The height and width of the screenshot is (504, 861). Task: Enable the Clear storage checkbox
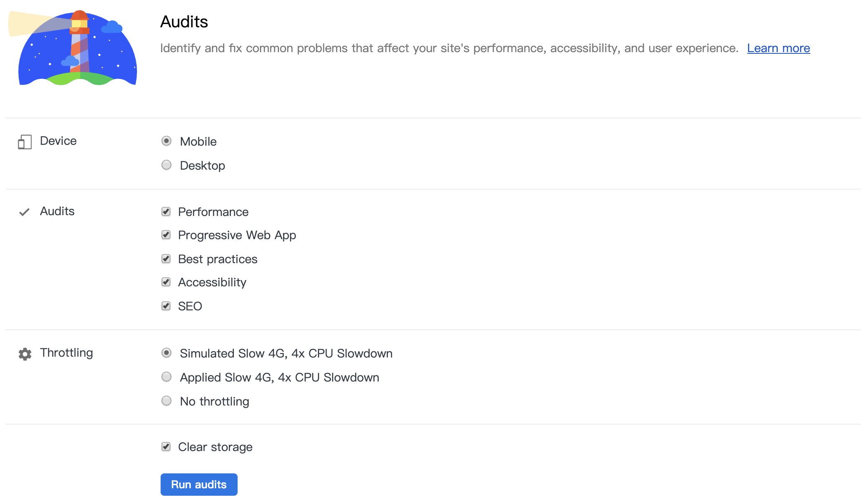[167, 446]
